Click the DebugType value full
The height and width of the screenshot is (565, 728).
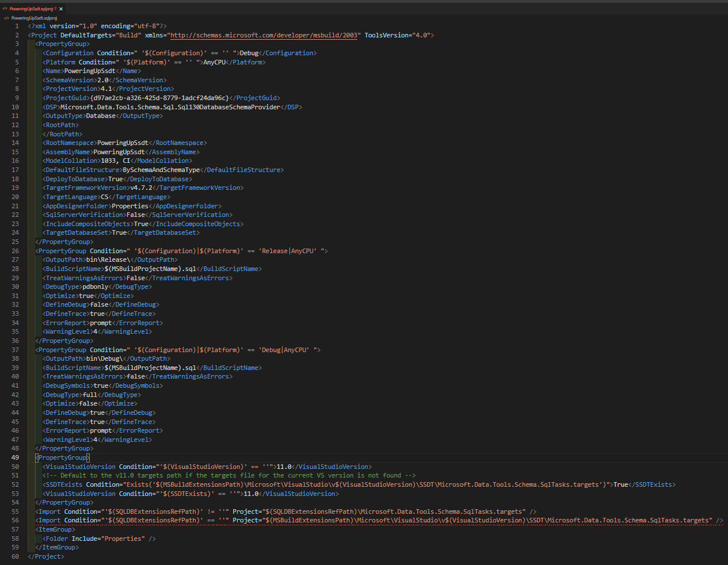click(x=90, y=395)
